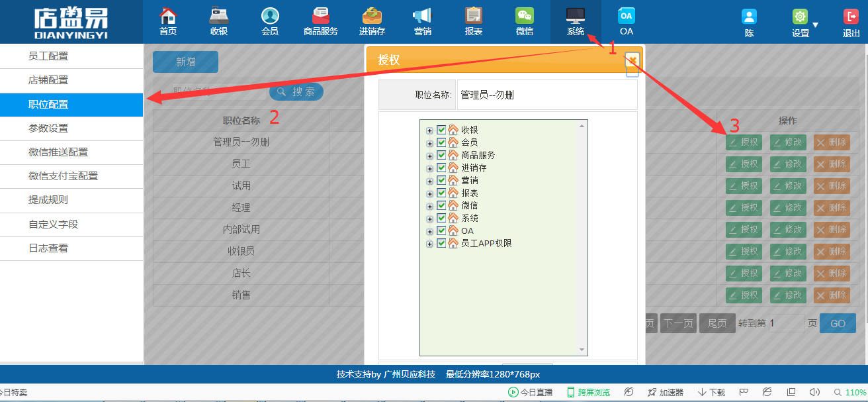The height and width of the screenshot is (402, 868).
Task: Expand the 进销存 tree node
Action: coord(429,168)
